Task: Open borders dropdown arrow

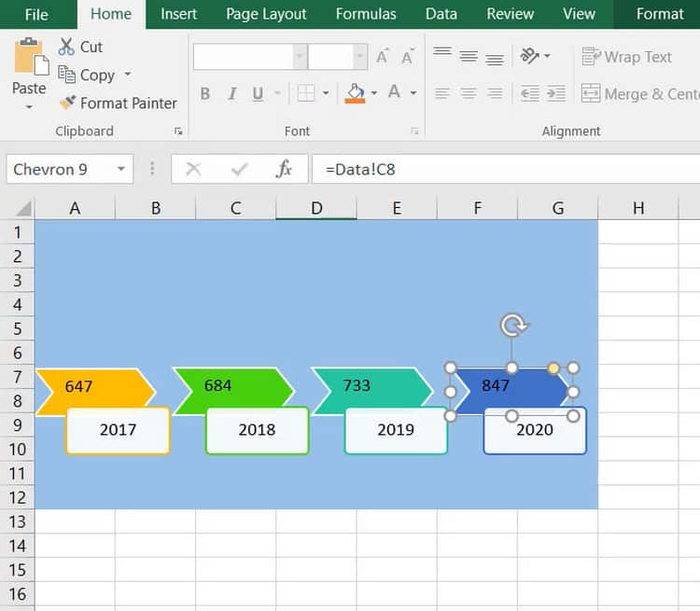Action: coord(326,93)
